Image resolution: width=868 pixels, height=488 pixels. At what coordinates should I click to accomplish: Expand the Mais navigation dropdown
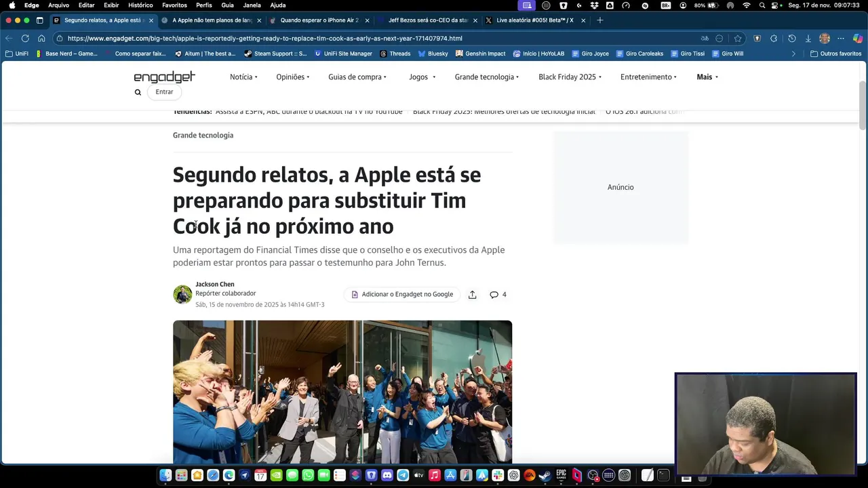point(707,77)
